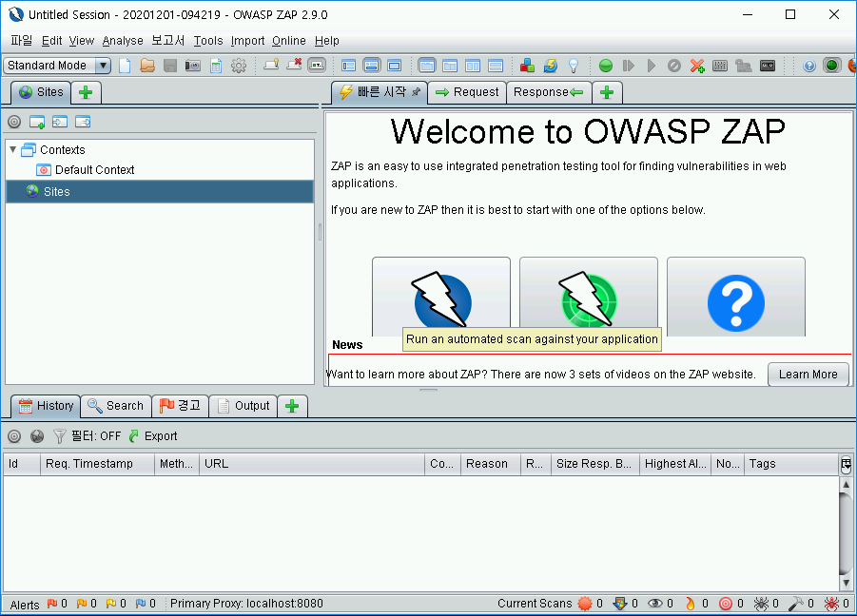Click the export context icon above tree
Image resolution: width=857 pixels, height=616 pixels.
[83, 122]
